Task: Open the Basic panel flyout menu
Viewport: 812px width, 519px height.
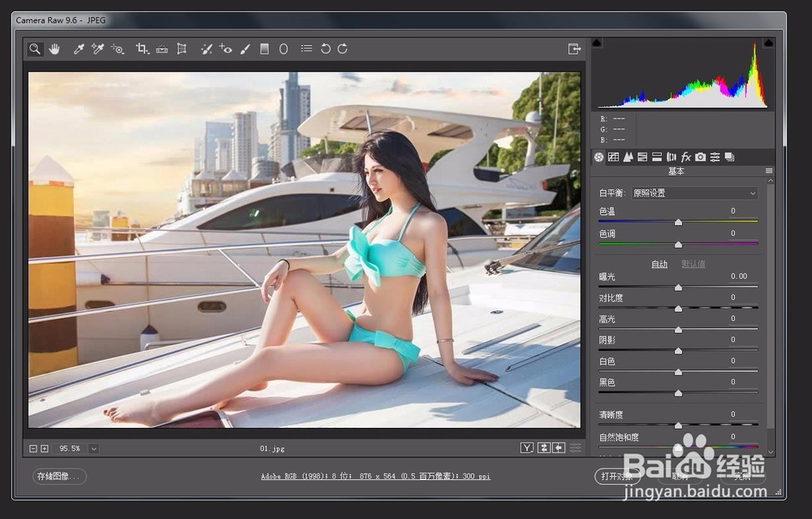Action: pyautogui.click(x=768, y=171)
